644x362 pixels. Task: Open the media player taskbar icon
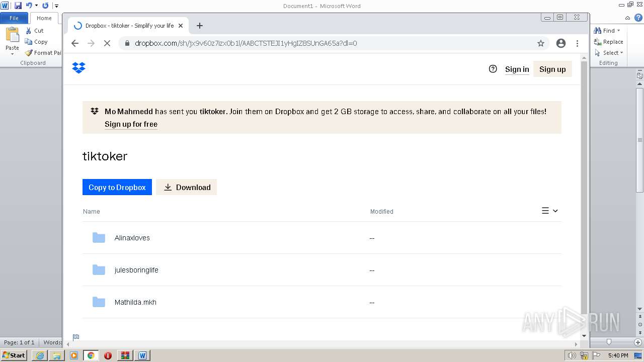click(x=74, y=355)
